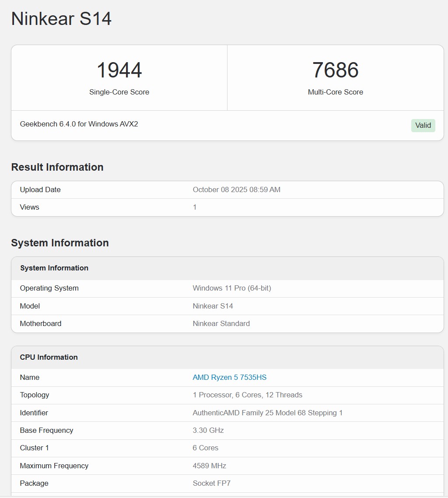Select the Views count value 1
448x498 pixels.
coord(195,207)
